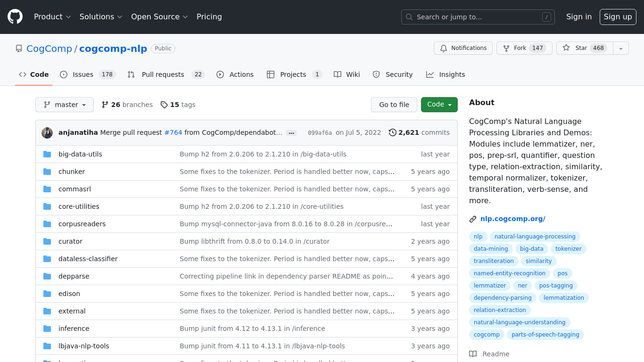Image resolution: width=644 pixels, height=362 pixels.
Task: Click the chunker folder icon
Action: [x=47, y=172]
